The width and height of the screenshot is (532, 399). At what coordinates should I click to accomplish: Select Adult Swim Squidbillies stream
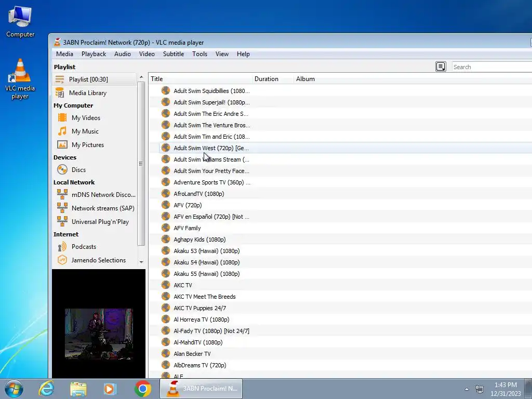tap(211, 91)
